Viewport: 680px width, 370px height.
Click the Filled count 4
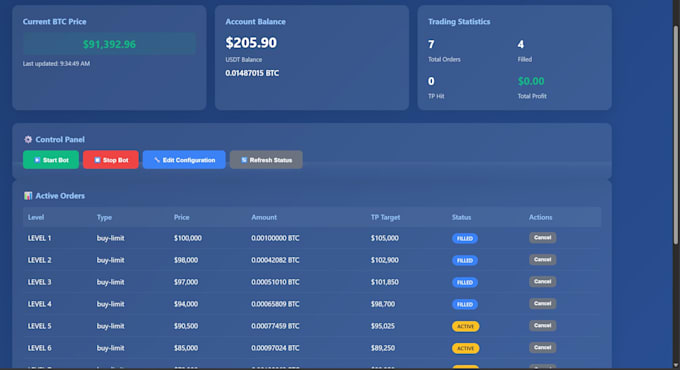pyautogui.click(x=520, y=44)
